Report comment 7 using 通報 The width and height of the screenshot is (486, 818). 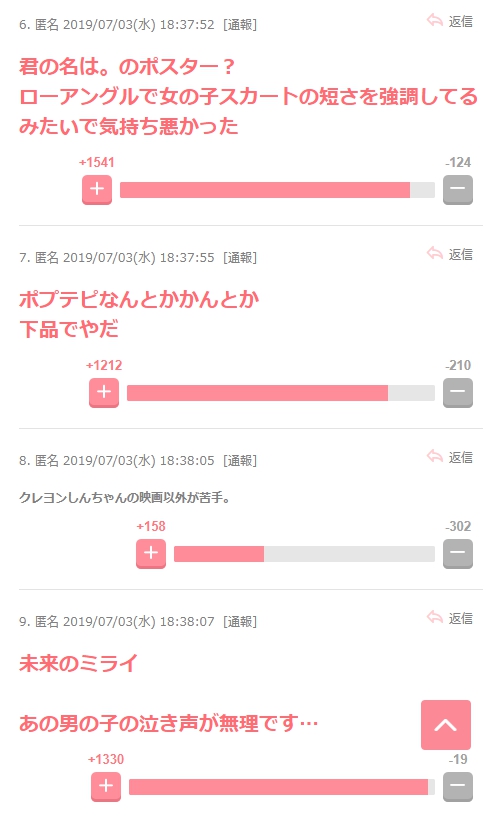point(240,257)
